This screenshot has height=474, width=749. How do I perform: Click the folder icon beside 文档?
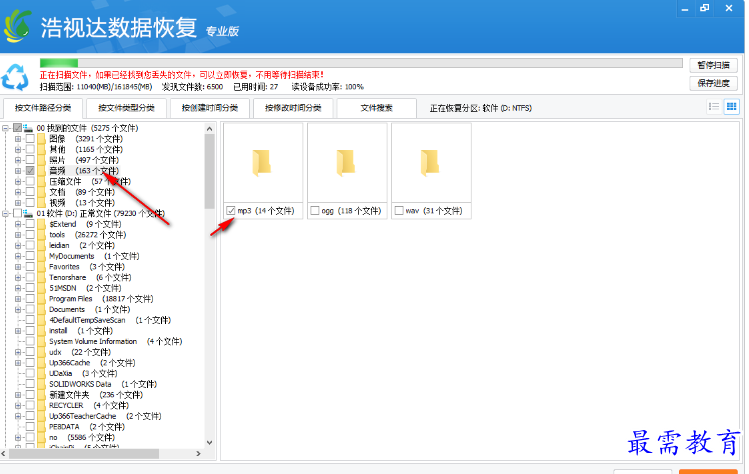(x=42, y=192)
